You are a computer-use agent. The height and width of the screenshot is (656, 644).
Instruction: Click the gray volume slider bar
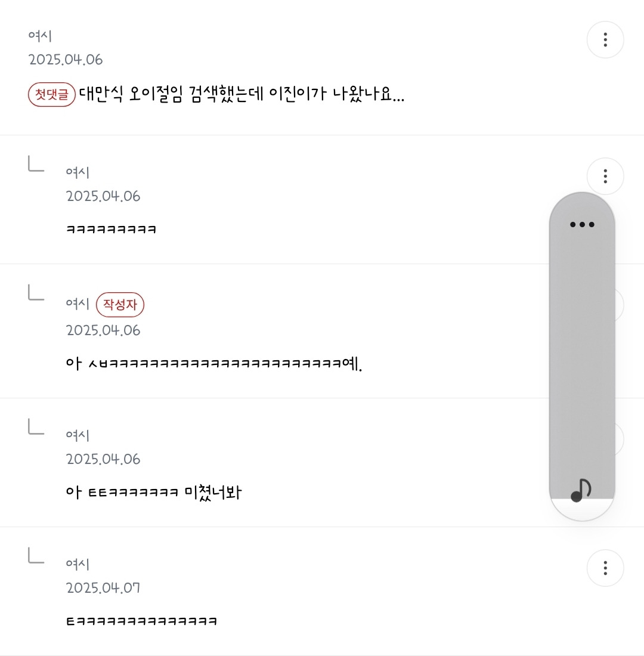click(x=582, y=358)
